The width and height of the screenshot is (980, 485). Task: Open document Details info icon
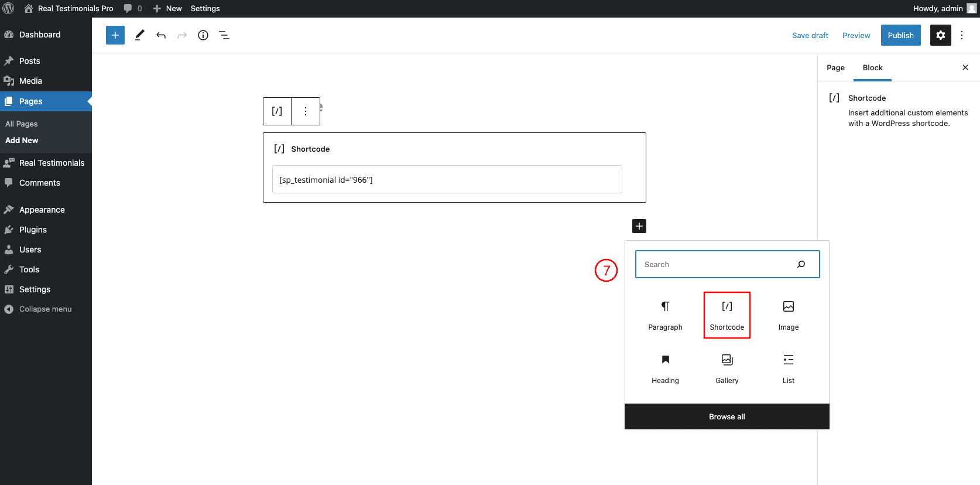[x=203, y=35]
